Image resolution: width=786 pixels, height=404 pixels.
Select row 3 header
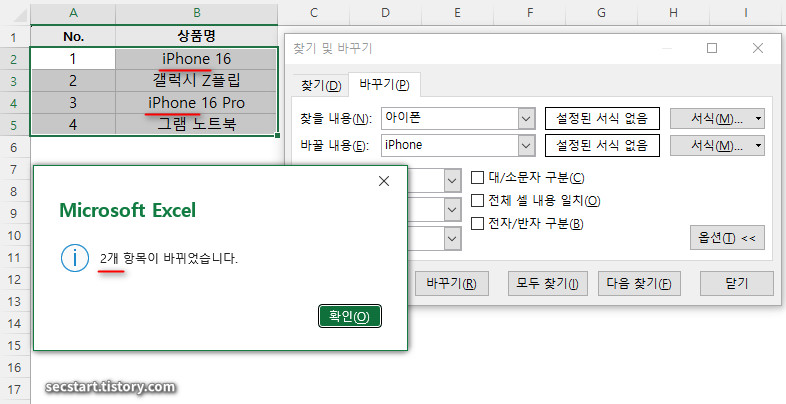(14, 81)
